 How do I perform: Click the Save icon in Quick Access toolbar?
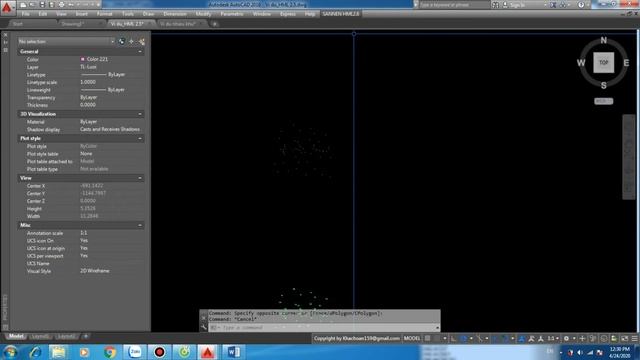click(x=42, y=5)
